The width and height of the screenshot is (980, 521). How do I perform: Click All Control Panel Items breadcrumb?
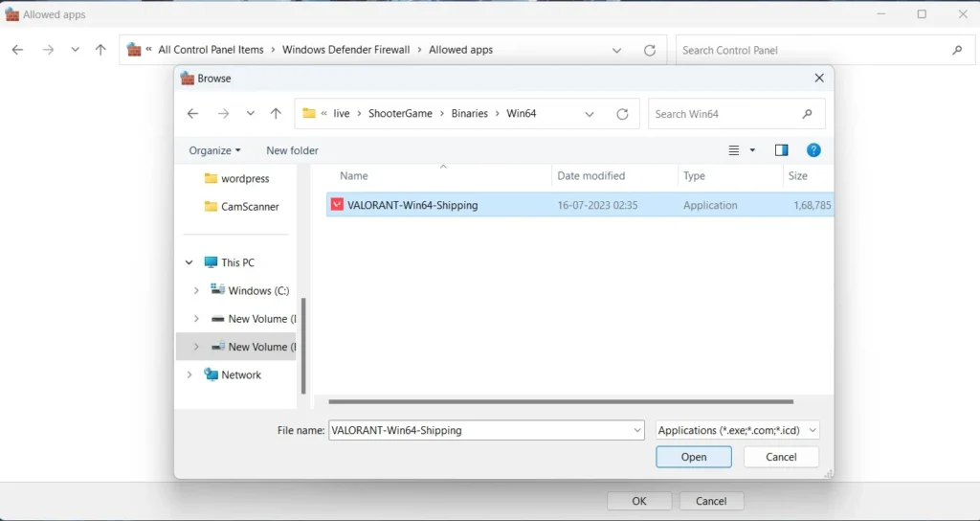211,50
